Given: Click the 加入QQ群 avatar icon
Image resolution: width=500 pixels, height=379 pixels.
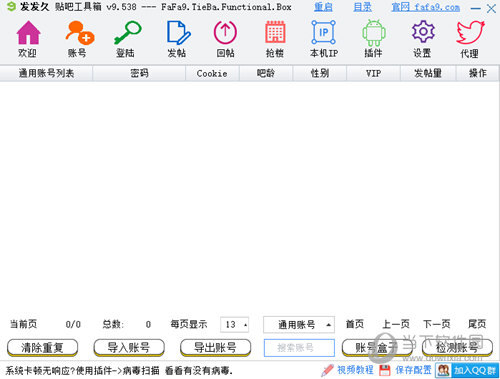Looking at the screenshot, I should coord(444,370).
